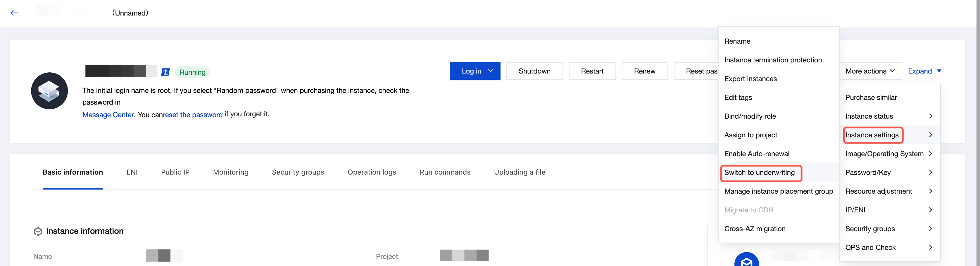The height and width of the screenshot is (266, 980).
Task: Choose Instance termination protection option
Action: [x=773, y=60]
